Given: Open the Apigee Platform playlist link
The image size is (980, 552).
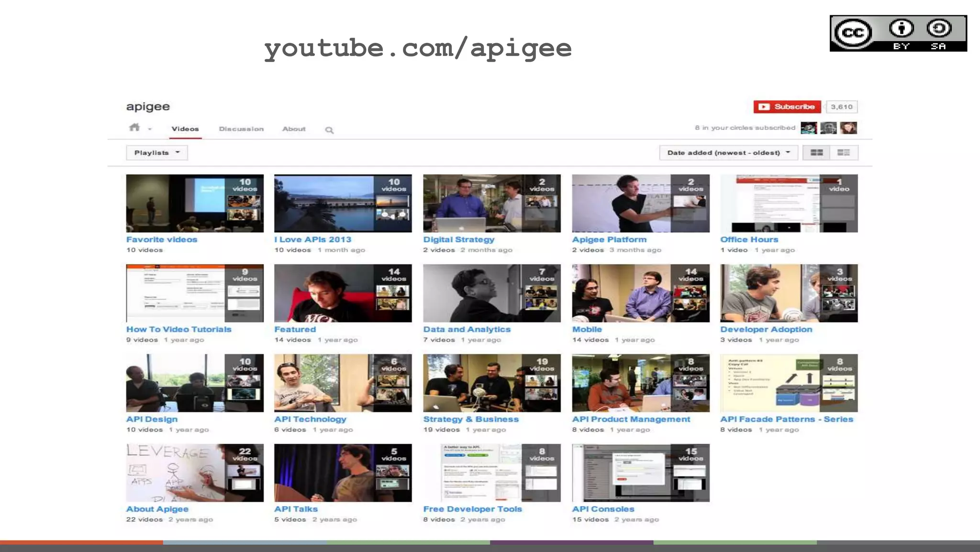Looking at the screenshot, I should coord(609,240).
